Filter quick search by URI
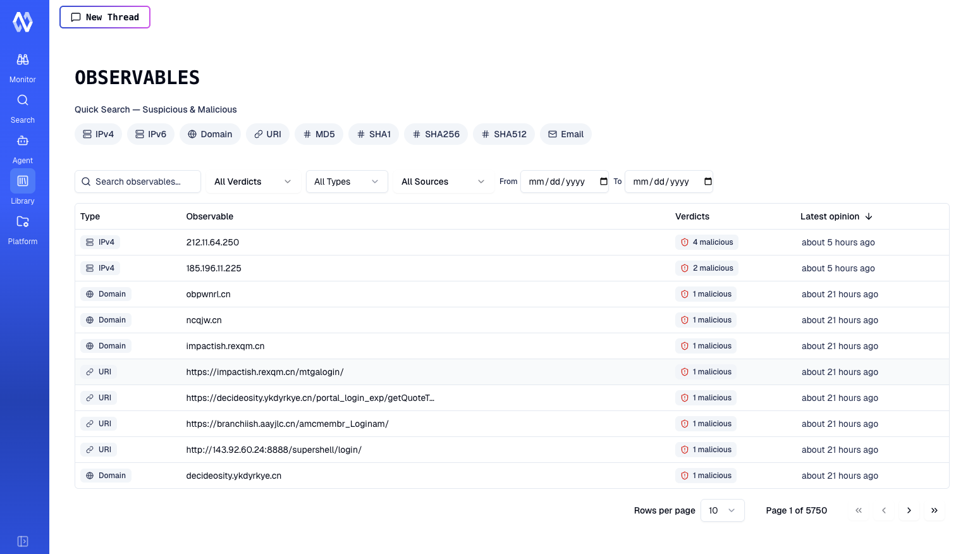This screenshot has height=554, width=980. [x=267, y=134]
